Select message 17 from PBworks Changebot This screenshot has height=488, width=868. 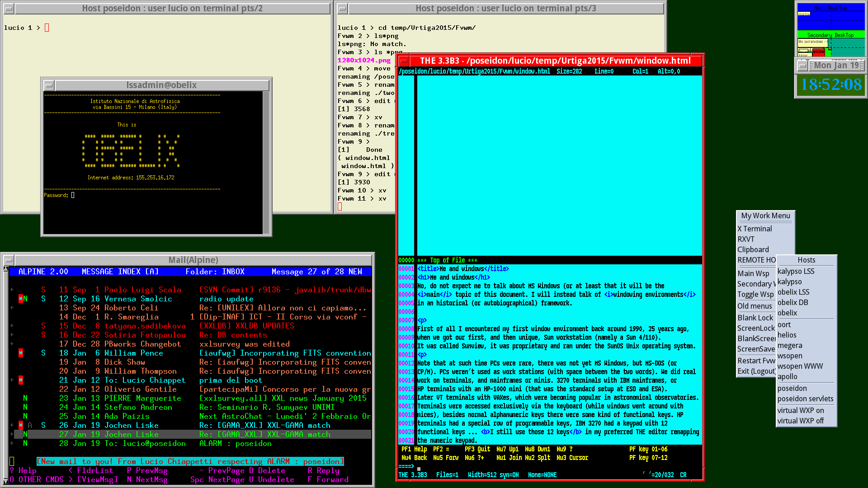190,344
